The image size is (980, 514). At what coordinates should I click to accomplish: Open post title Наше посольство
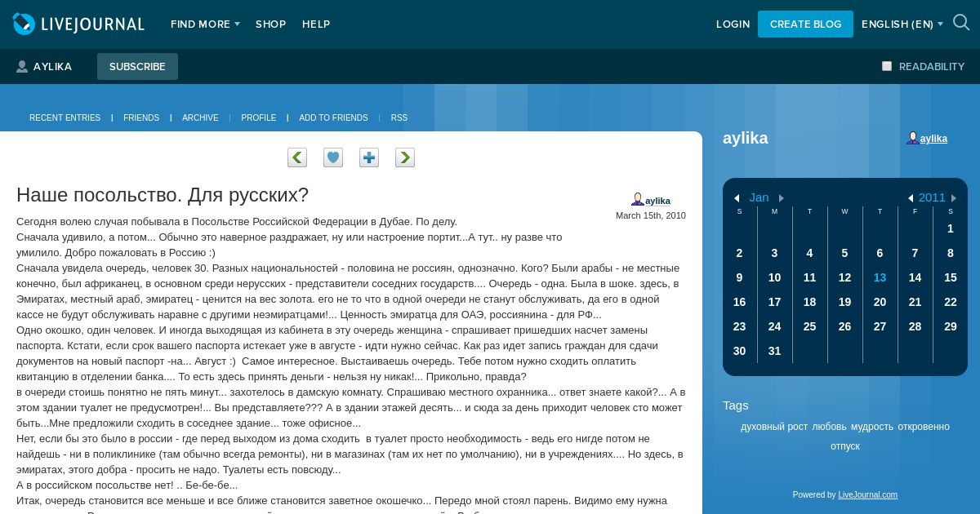[x=163, y=195]
